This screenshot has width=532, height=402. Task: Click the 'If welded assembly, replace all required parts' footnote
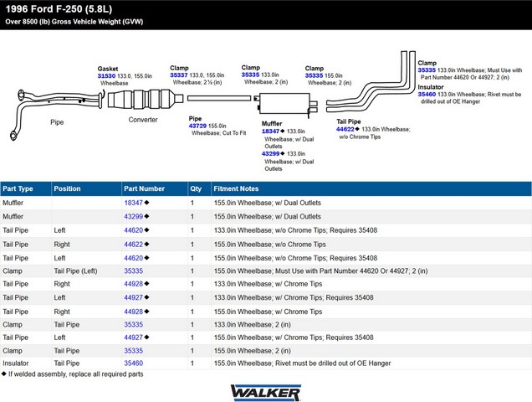click(x=75, y=374)
